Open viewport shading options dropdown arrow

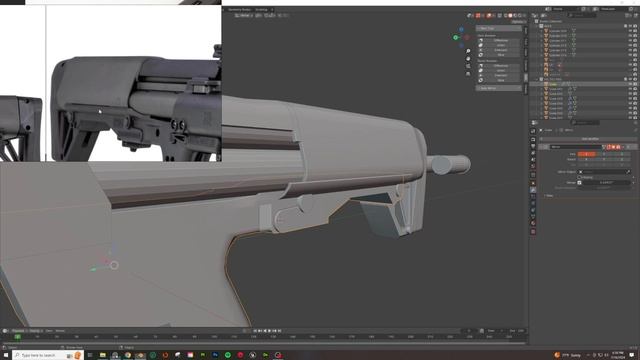coord(524,16)
